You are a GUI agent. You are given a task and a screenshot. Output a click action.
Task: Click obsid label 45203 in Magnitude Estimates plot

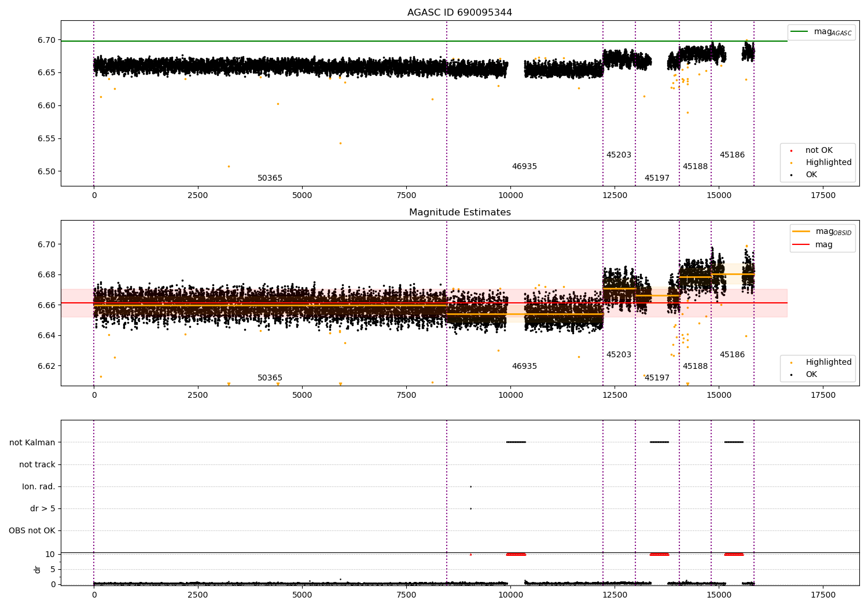pos(619,355)
